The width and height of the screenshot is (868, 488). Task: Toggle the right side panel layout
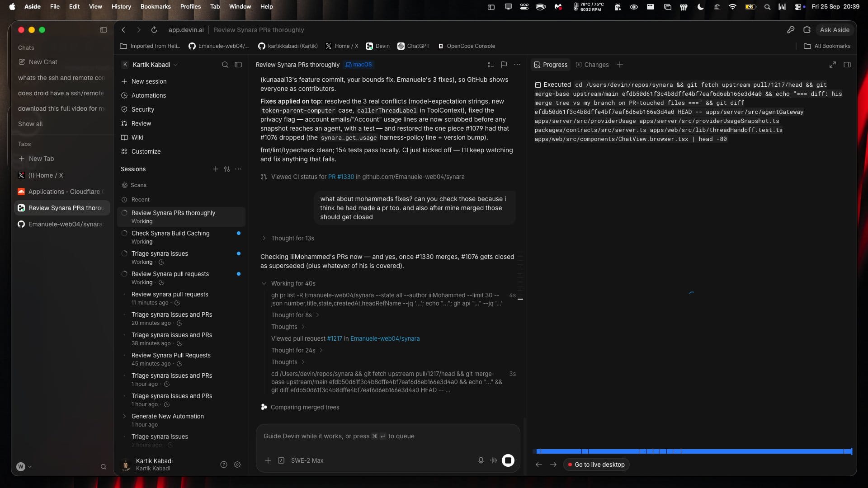(847, 65)
